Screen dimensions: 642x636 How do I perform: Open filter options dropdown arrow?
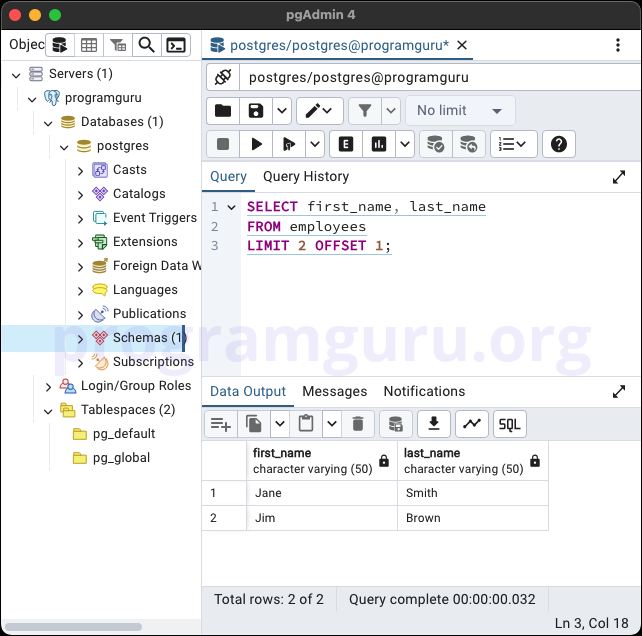[x=391, y=111]
